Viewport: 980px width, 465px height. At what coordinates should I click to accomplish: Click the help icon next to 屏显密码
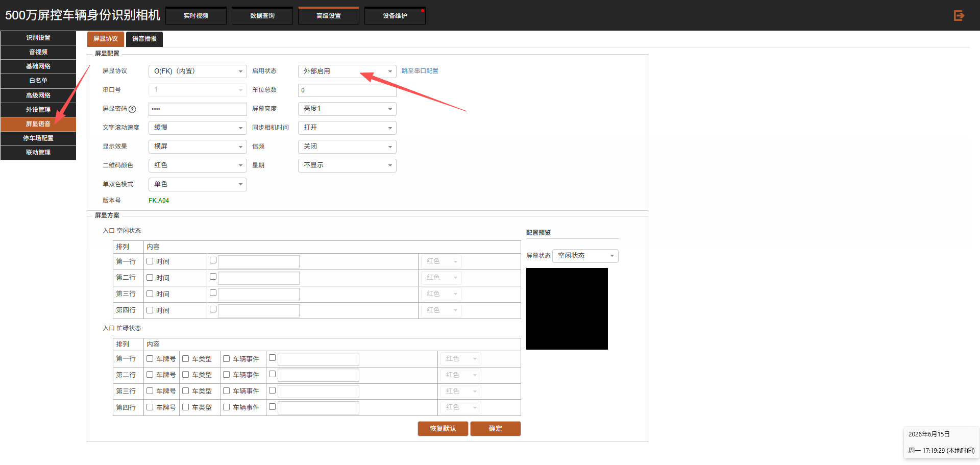(x=132, y=109)
